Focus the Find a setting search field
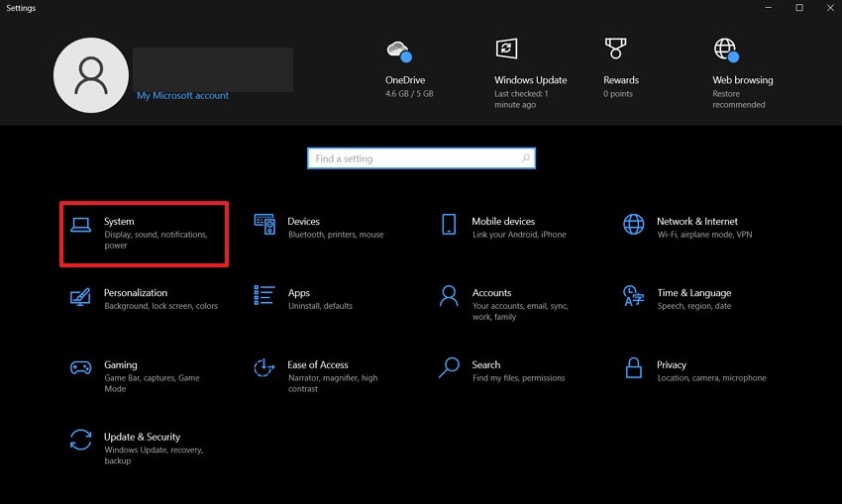The height and width of the screenshot is (504, 842). coord(421,158)
